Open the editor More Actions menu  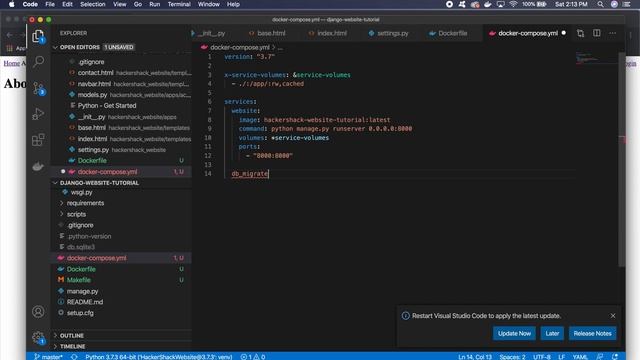[613, 33]
